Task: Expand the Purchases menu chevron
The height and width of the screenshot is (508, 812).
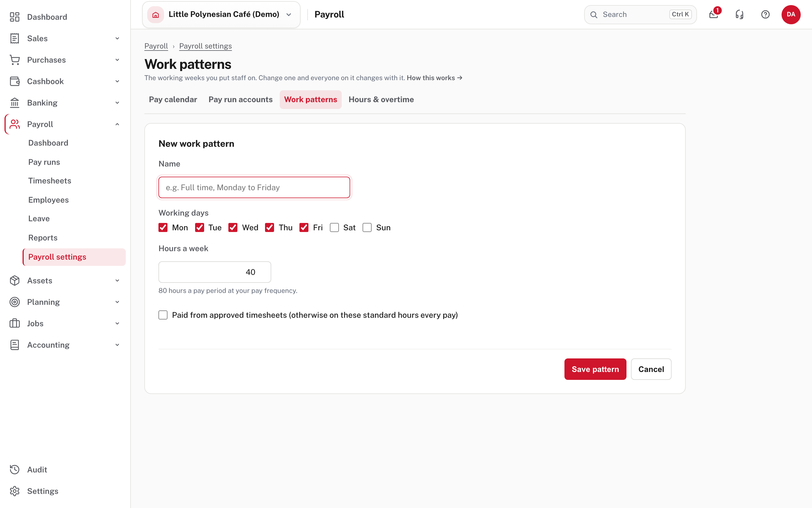Action: coord(117,60)
